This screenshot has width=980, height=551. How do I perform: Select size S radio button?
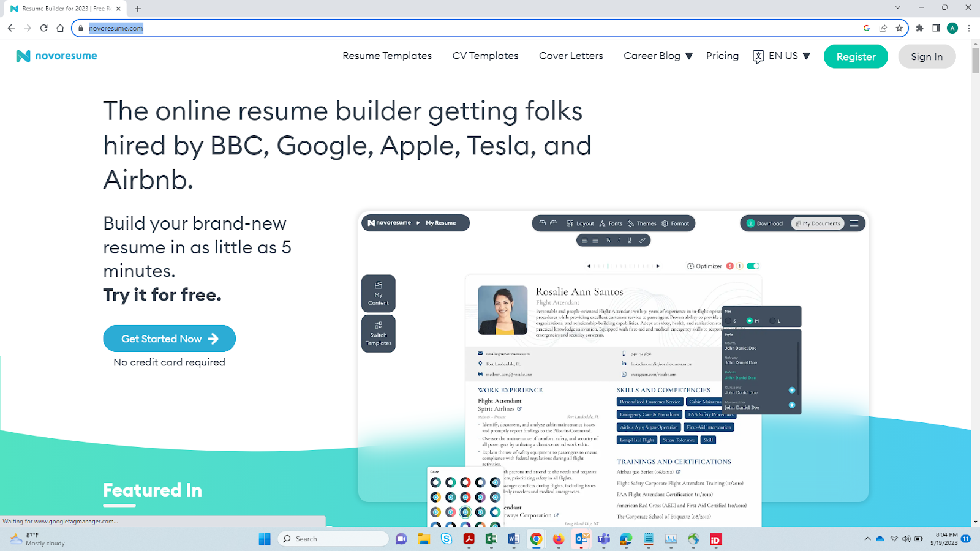point(728,321)
